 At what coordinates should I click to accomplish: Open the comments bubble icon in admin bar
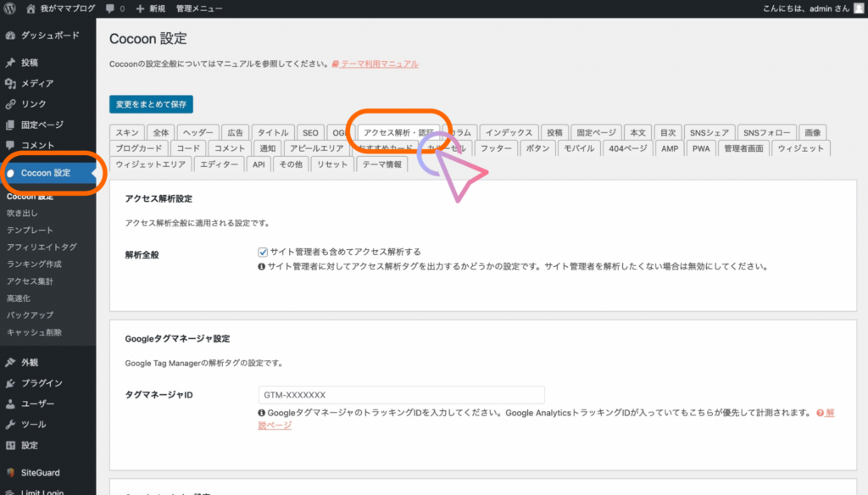pyautogui.click(x=110, y=8)
